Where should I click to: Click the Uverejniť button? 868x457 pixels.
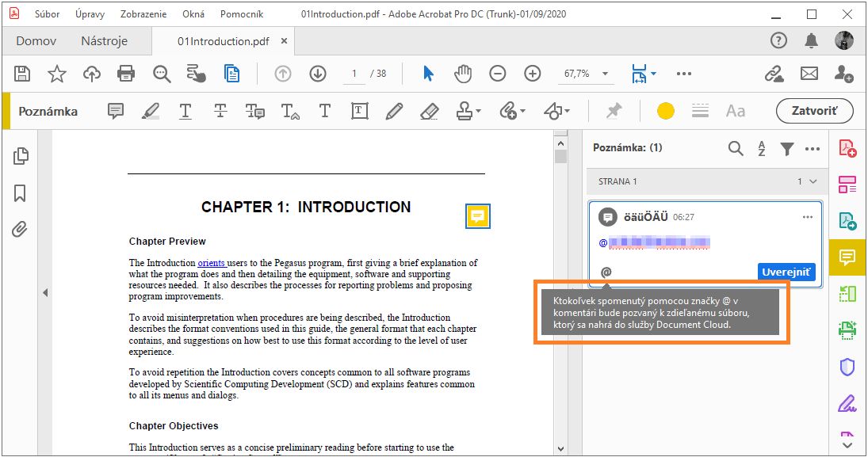coord(786,272)
